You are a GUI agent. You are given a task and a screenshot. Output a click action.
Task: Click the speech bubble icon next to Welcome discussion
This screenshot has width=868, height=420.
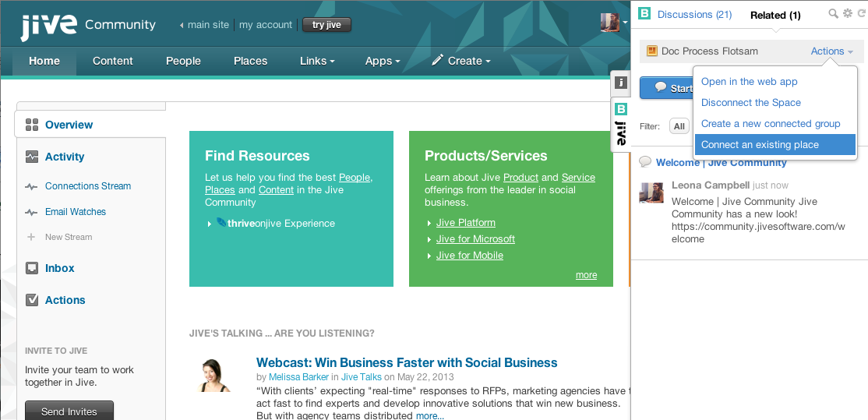click(645, 161)
